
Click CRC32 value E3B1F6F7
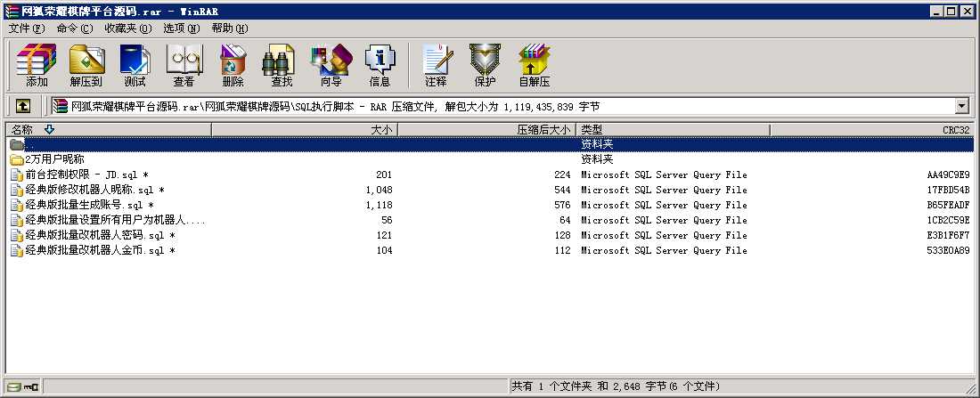point(948,235)
